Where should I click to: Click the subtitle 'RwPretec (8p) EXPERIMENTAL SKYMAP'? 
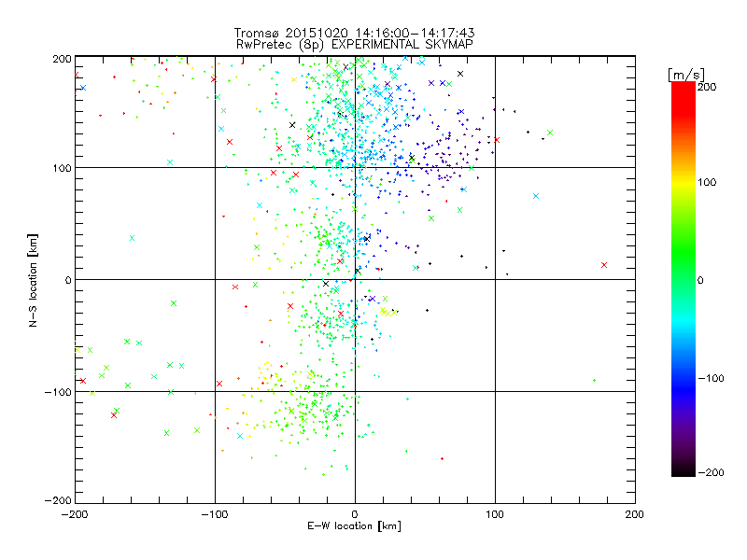coord(355,44)
